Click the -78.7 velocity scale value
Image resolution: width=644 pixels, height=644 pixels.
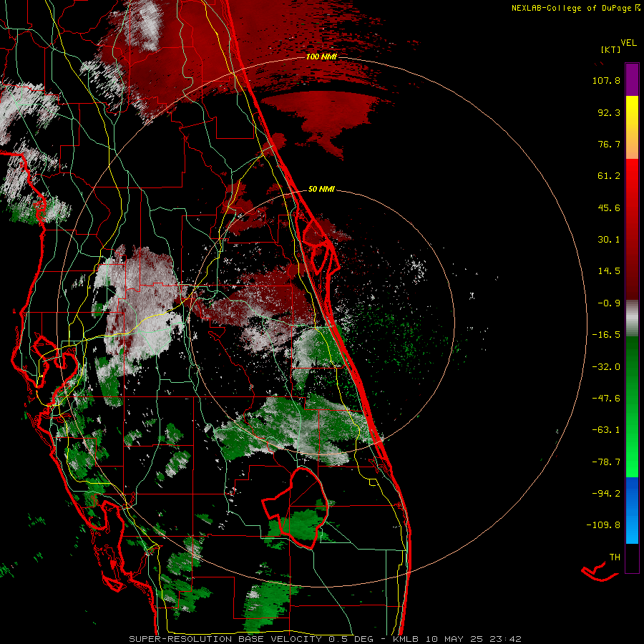click(x=606, y=462)
